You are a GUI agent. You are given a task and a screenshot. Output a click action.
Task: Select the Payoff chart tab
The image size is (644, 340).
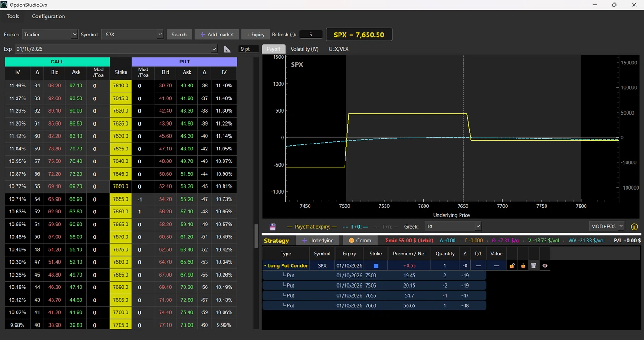(274, 49)
